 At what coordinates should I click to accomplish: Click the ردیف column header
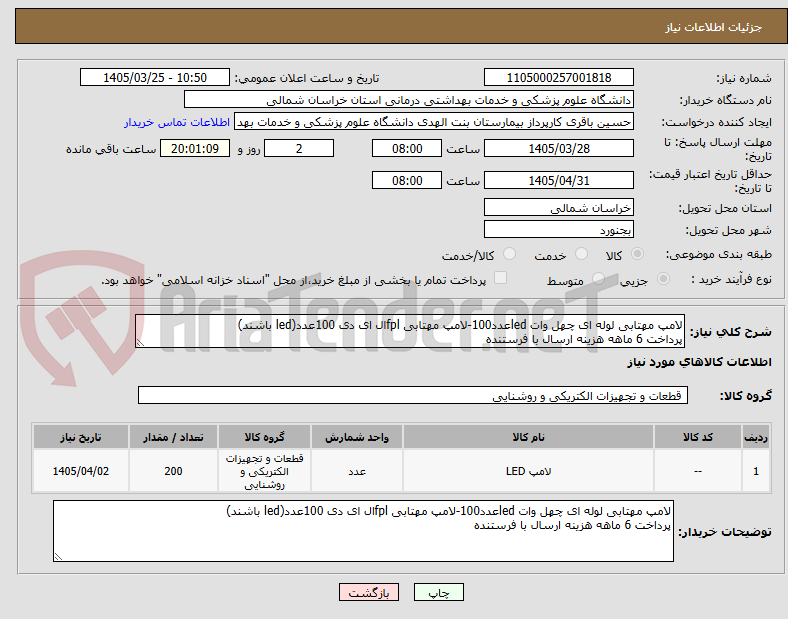(x=756, y=437)
